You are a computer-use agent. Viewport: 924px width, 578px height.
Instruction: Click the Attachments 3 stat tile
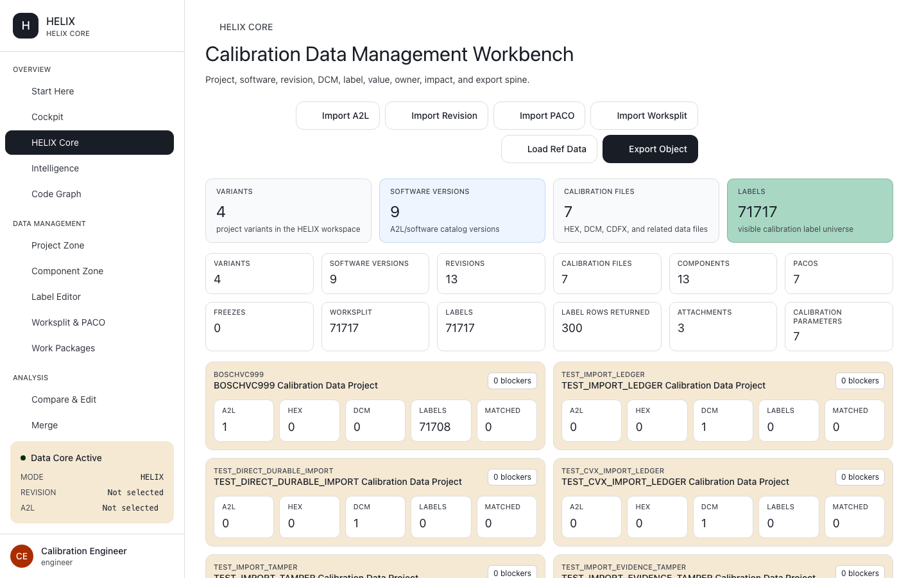point(723,326)
